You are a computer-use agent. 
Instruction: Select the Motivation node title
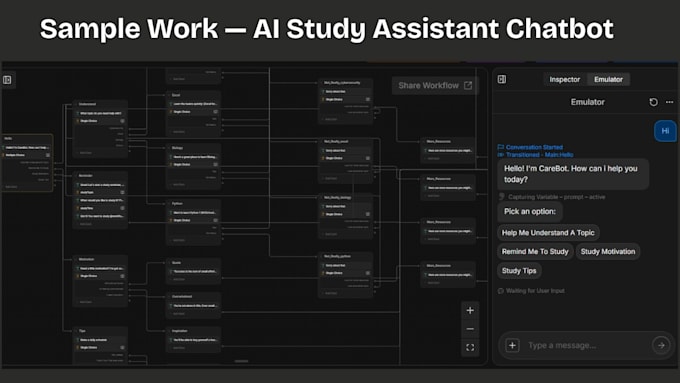click(86, 259)
